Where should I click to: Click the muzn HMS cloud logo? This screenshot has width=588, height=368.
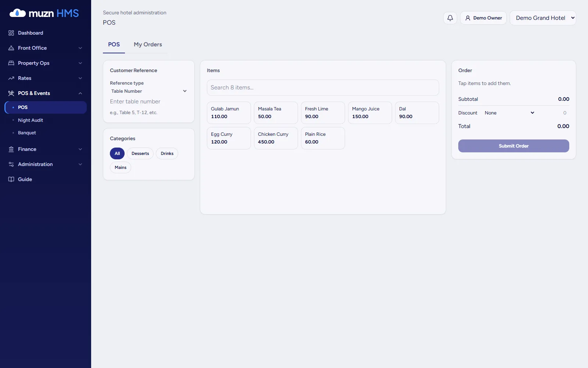point(18,13)
